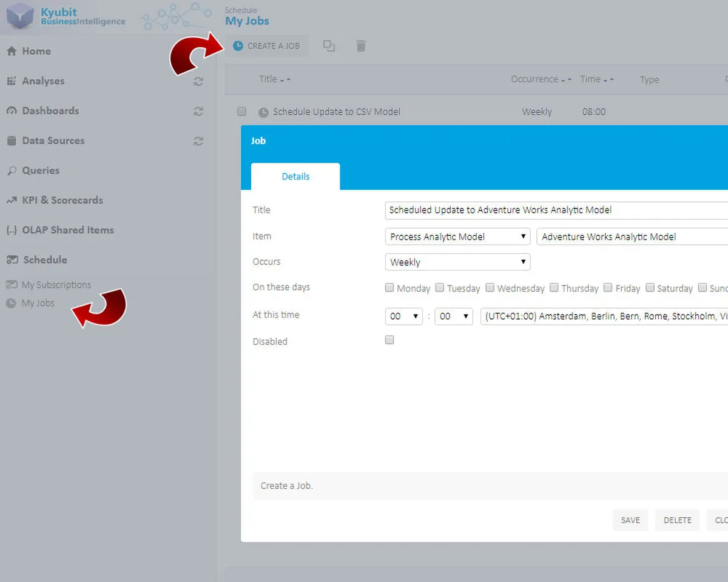The height and width of the screenshot is (582, 728).
Task: Click the Queries magnifier icon
Action: click(x=11, y=171)
